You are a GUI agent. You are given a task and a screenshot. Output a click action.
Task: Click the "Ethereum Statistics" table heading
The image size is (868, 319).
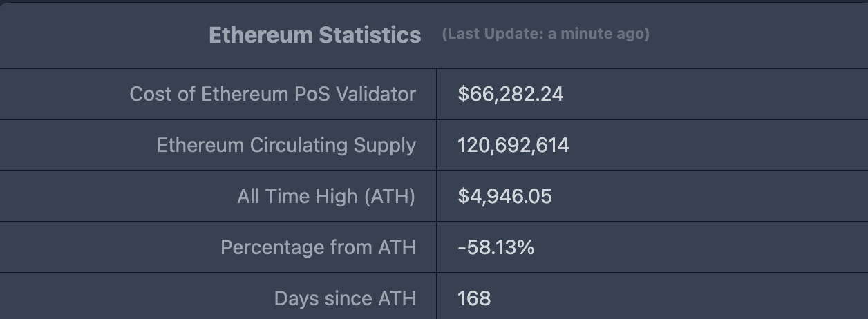314,35
